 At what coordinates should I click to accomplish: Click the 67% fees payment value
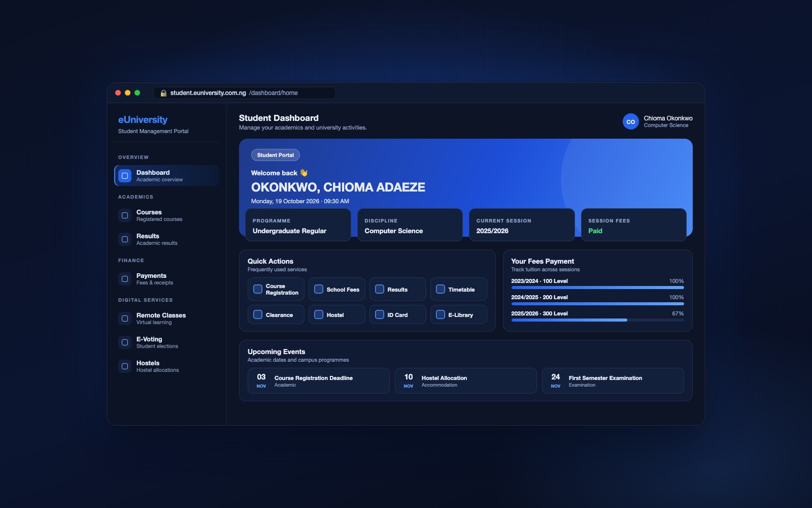coord(678,313)
